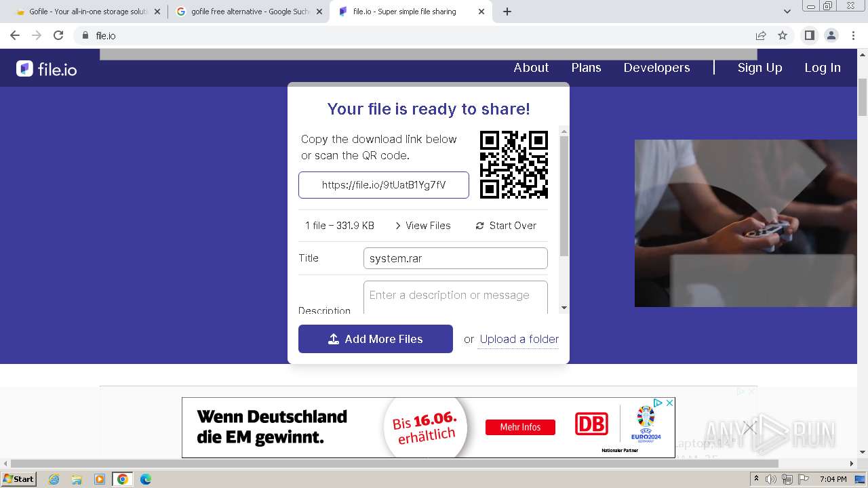
Task: Switch to the gofile free alternative Google tab
Action: (249, 12)
